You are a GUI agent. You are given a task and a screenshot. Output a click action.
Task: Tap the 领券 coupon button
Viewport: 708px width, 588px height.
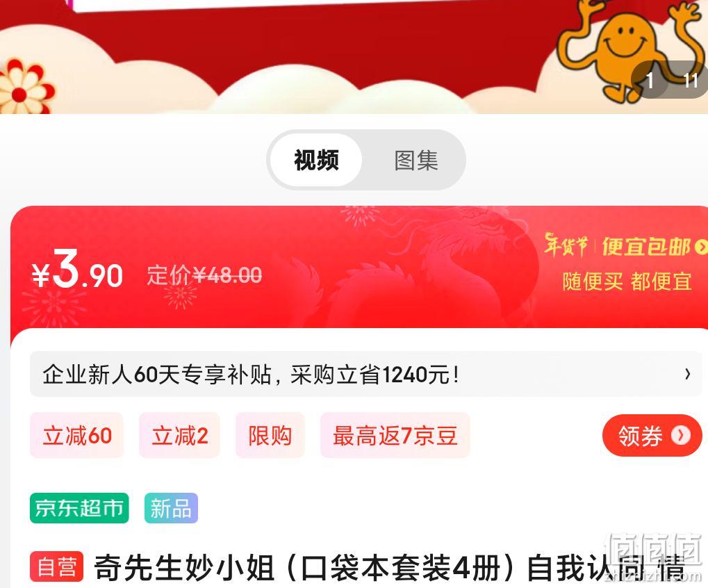point(652,435)
